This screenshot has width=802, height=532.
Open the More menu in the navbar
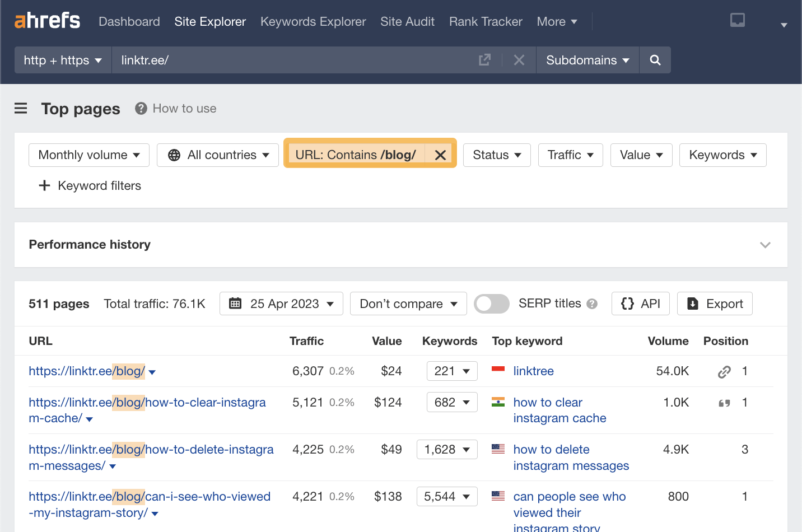tap(556, 21)
